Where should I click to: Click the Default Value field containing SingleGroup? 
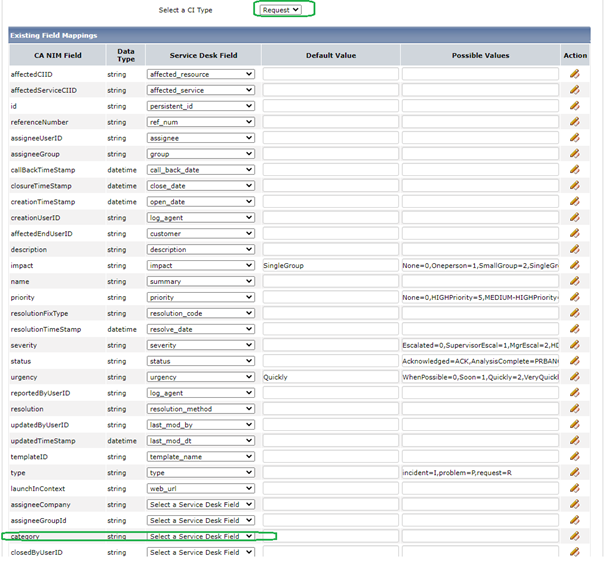[330, 266]
